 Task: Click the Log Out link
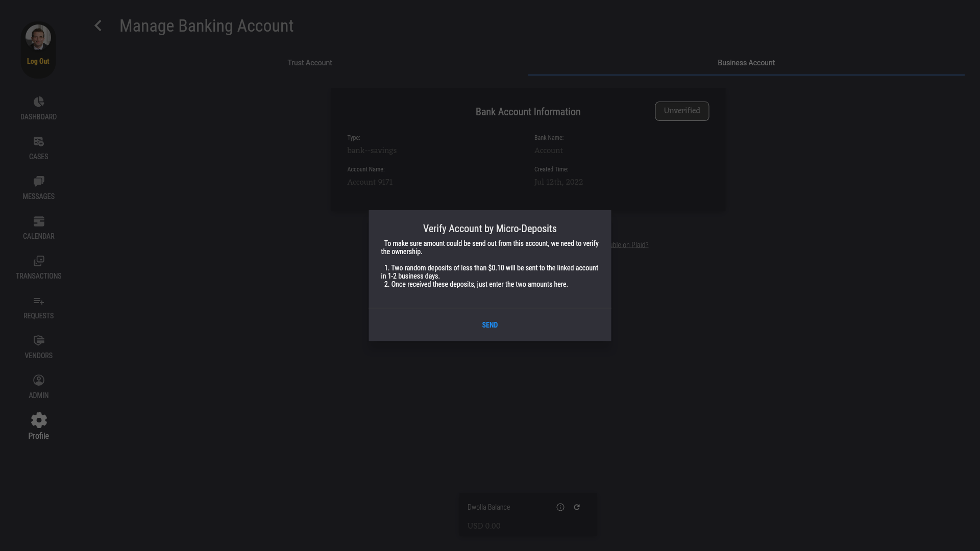(38, 61)
